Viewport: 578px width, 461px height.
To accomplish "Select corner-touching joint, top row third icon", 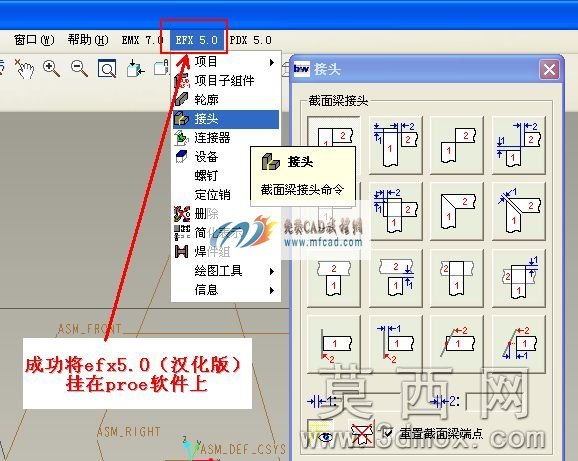I will 457,145.
